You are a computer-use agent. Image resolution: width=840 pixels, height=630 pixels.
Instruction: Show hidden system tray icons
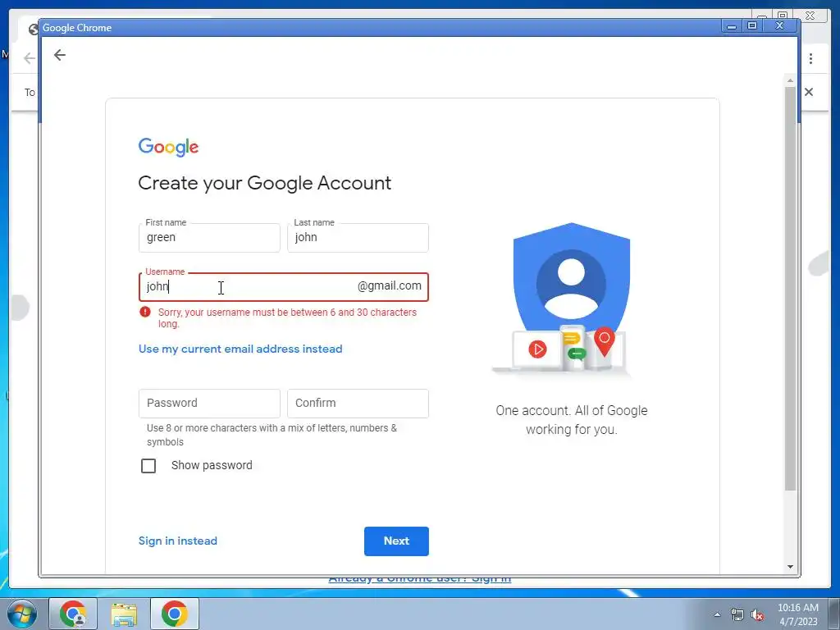(x=717, y=614)
